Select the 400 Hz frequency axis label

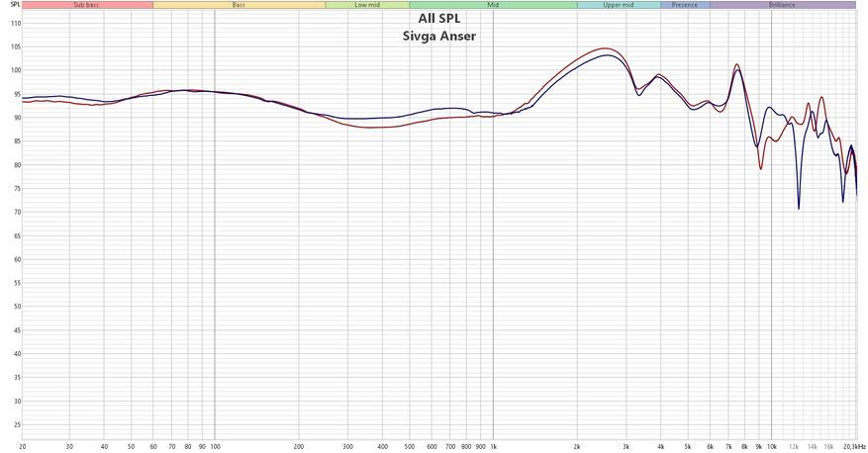click(382, 446)
